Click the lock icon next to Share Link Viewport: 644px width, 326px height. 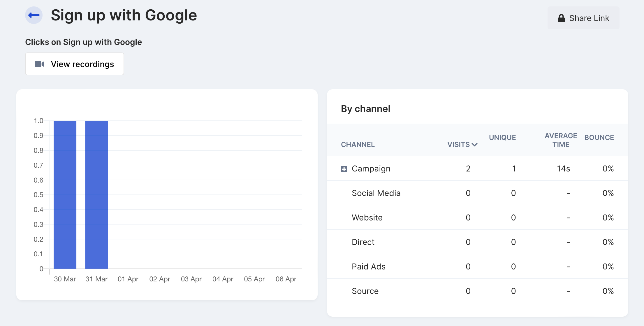561,18
